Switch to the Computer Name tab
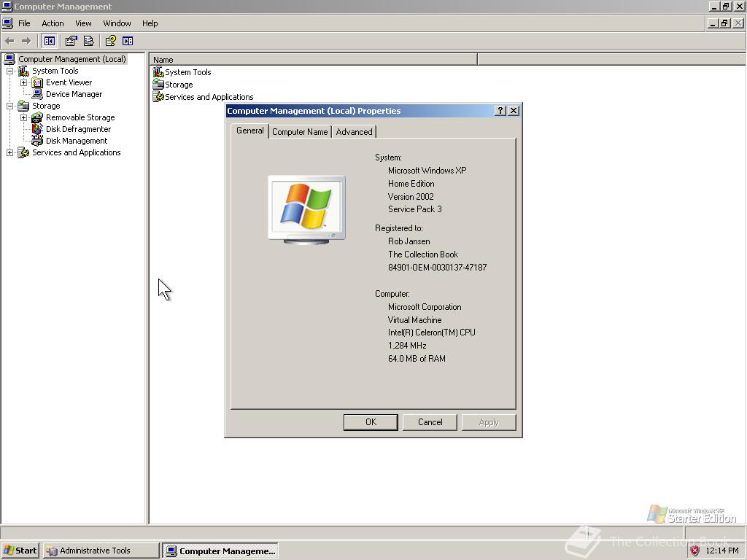Image resolution: width=747 pixels, height=560 pixels. [300, 132]
